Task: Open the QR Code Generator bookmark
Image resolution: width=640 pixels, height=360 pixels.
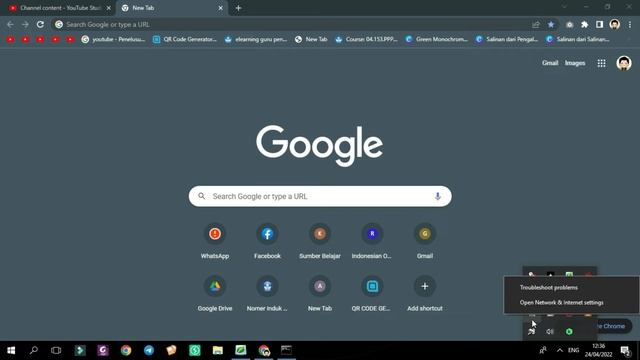Action: [x=184, y=39]
